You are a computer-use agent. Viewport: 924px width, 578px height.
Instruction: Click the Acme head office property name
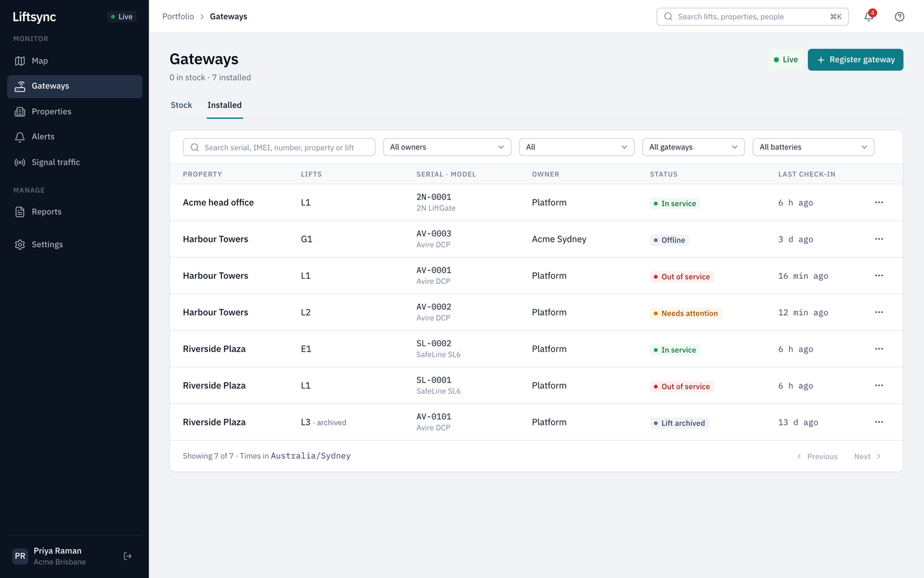coord(218,202)
